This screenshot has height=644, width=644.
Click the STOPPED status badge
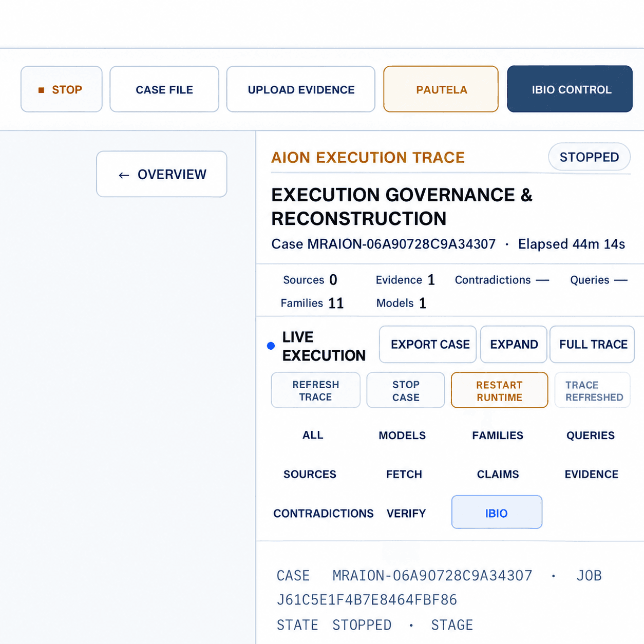click(589, 157)
